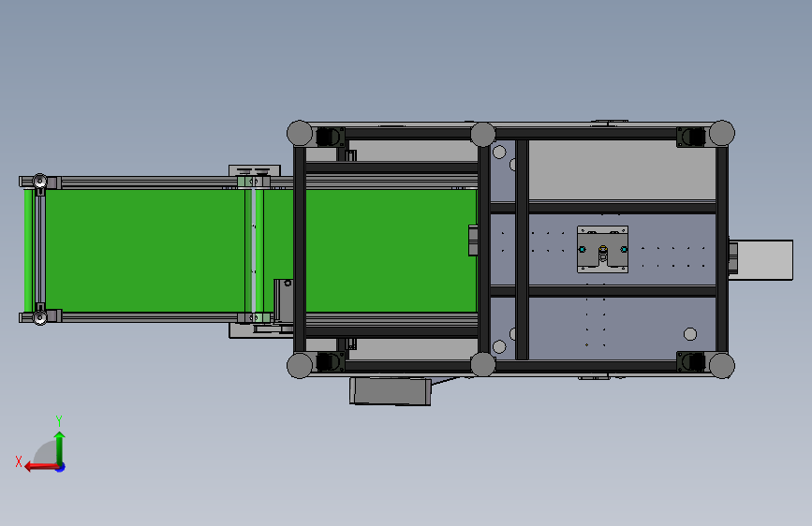
Task: Select the dark gray motor box under the frame
Action: [x=391, y=391]
